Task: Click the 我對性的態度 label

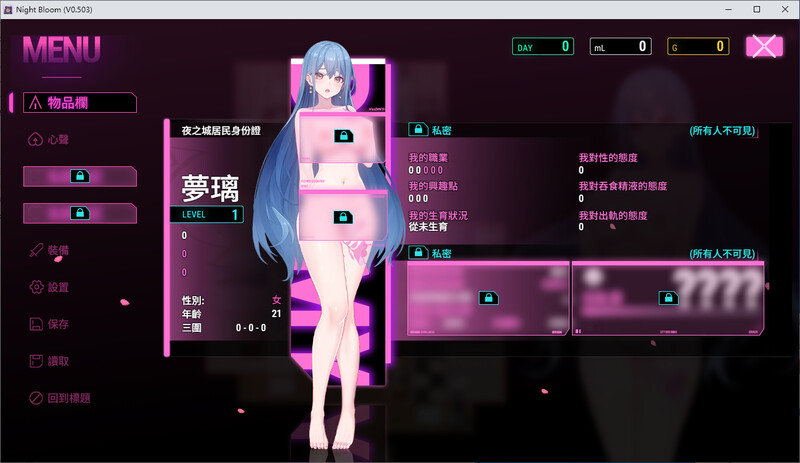Action: point(608,158)
